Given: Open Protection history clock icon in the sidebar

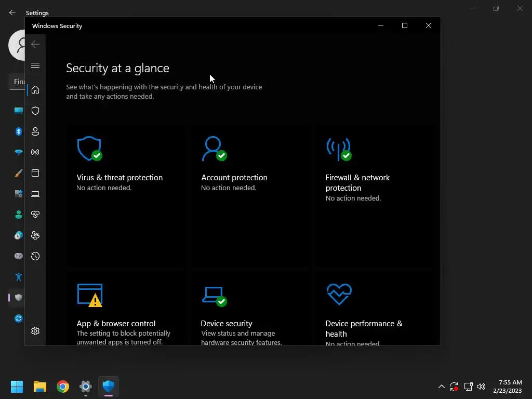Looking at the screenshot, I should coord(35,256).
